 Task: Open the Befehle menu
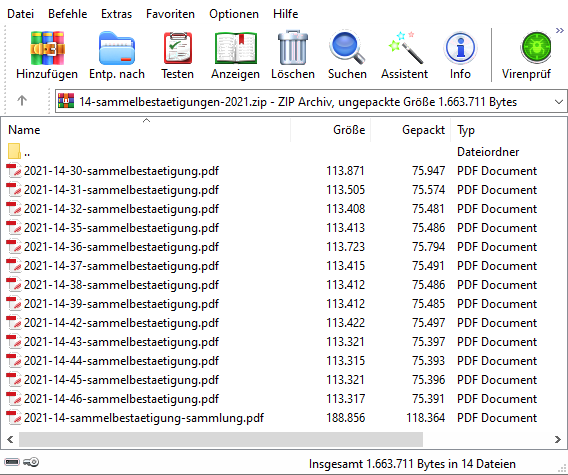[x=67, y=14]
